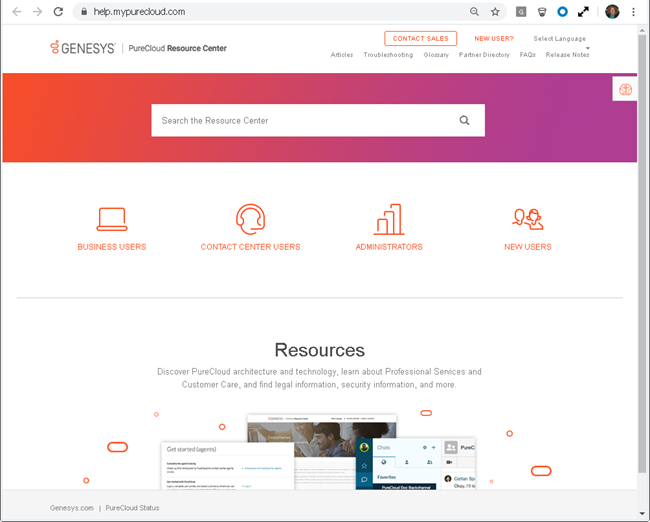Open the Chrome three-dot menu
650x522 pixels.
click(x=633, y=12)
